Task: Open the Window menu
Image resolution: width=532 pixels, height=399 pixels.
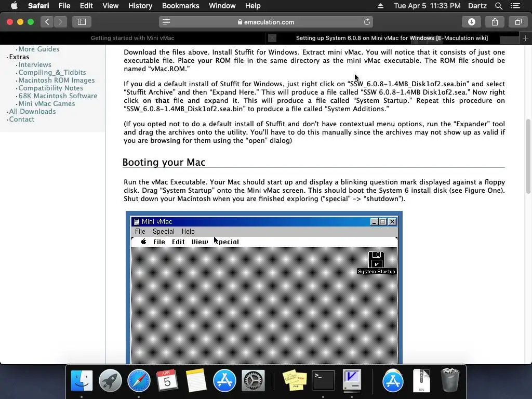Action: tap(222, 6)
